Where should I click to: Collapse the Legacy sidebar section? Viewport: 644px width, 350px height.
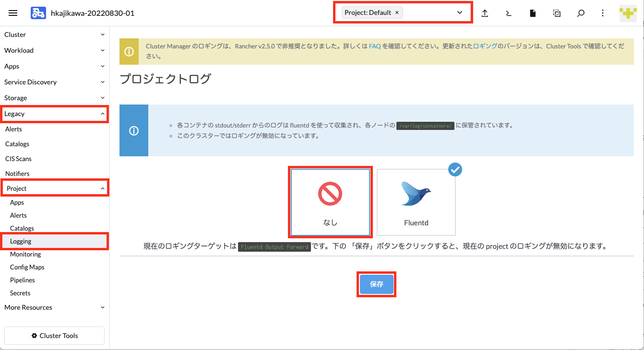pyautogui.click(x=55, y=114)
